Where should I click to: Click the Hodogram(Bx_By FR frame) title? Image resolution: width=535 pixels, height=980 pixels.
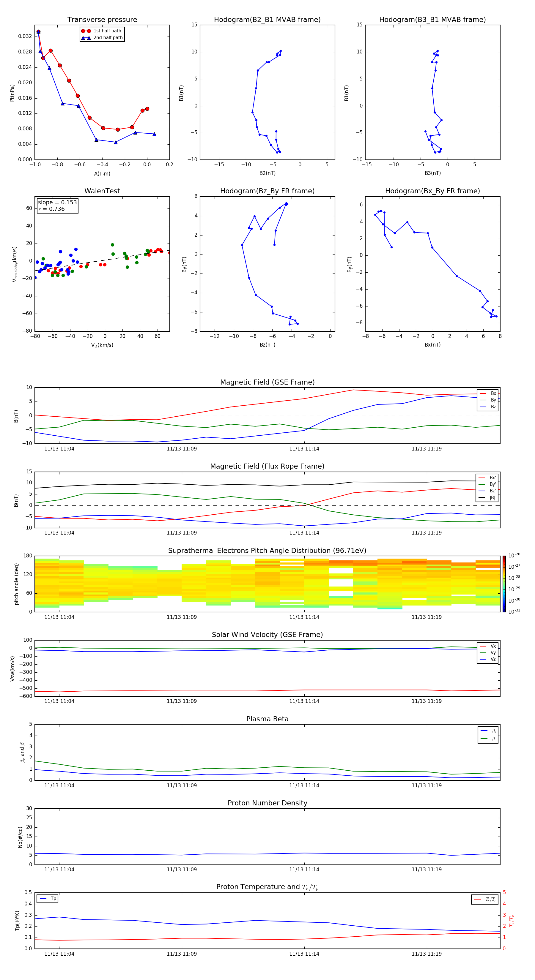pos(432,191)
